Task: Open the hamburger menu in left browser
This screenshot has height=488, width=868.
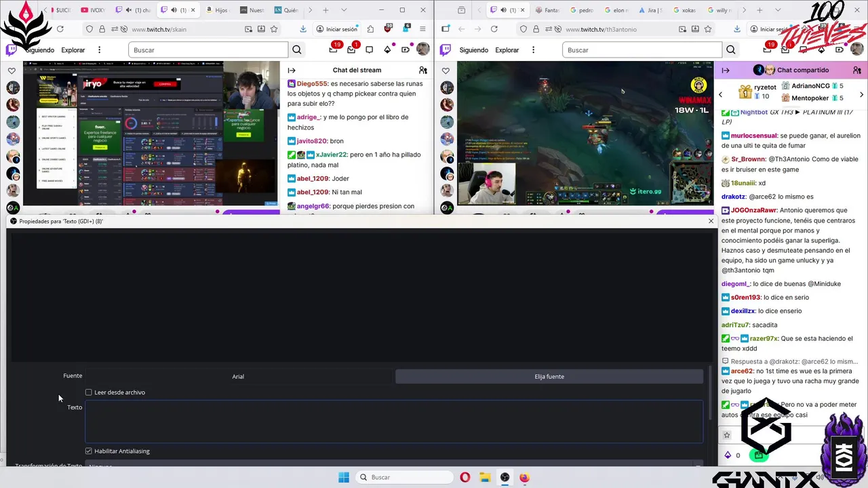Action: 422,29
